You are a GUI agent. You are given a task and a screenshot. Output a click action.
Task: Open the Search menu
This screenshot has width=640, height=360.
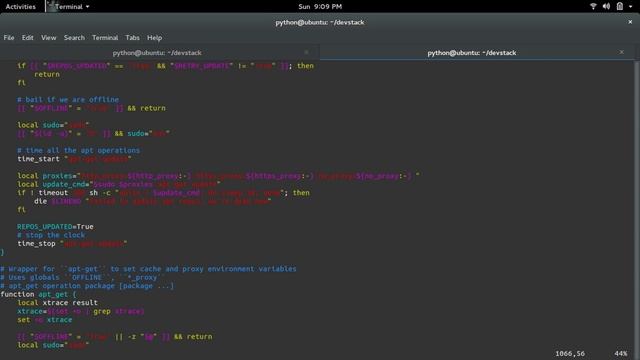(74, 38)
